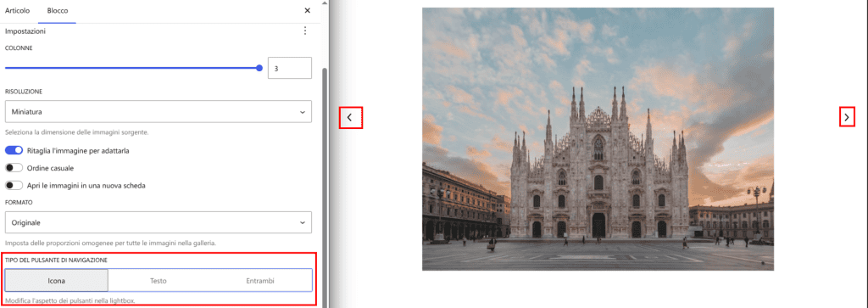Click the Milan cathedral lightbox image

598,139
